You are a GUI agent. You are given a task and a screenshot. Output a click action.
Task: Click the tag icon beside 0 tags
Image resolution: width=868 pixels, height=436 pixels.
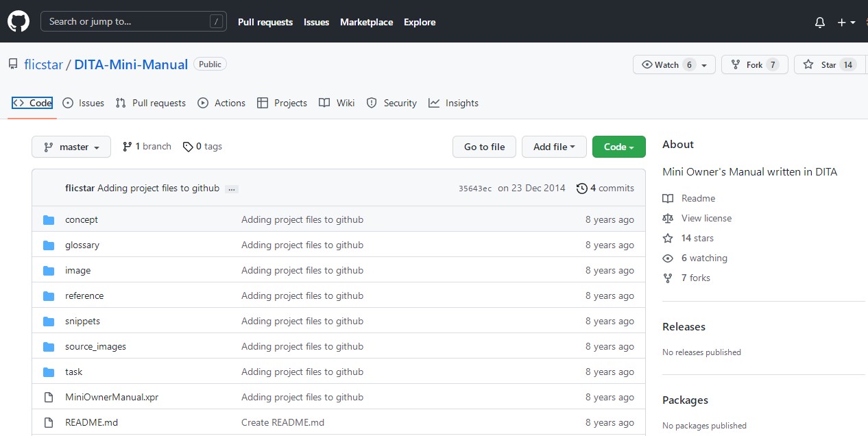pyautogui.click(x=188, y=147)
